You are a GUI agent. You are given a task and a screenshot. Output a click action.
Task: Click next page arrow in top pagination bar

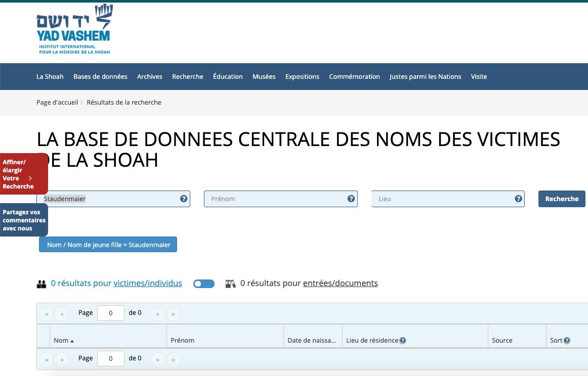[158, 314]
